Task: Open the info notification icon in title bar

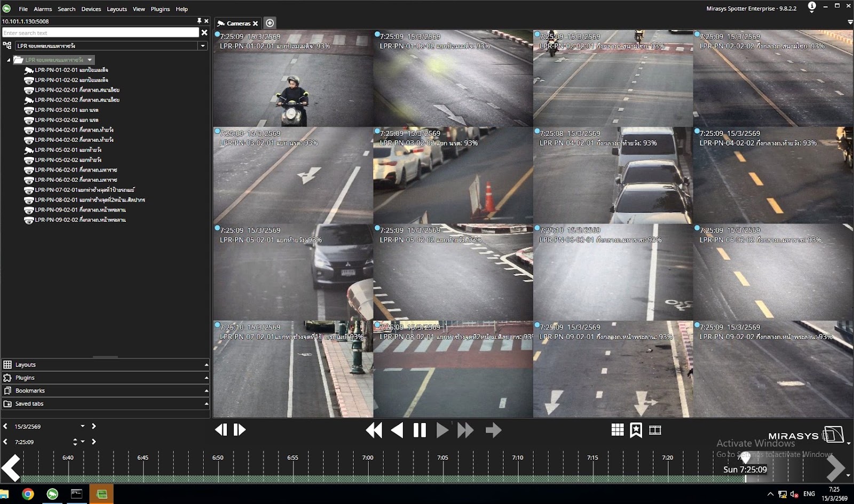Action: pos(812,6)
